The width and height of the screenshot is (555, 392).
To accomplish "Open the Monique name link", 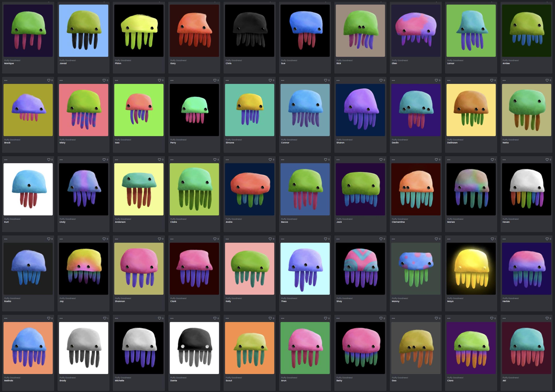I will pos(9,63).
